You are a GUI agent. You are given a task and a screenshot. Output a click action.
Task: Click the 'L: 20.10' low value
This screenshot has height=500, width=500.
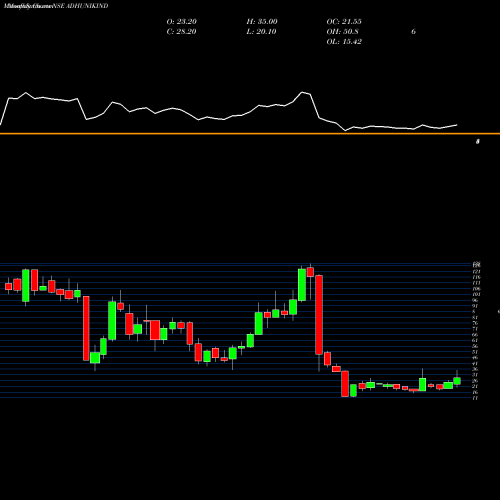tap(262, 32)
